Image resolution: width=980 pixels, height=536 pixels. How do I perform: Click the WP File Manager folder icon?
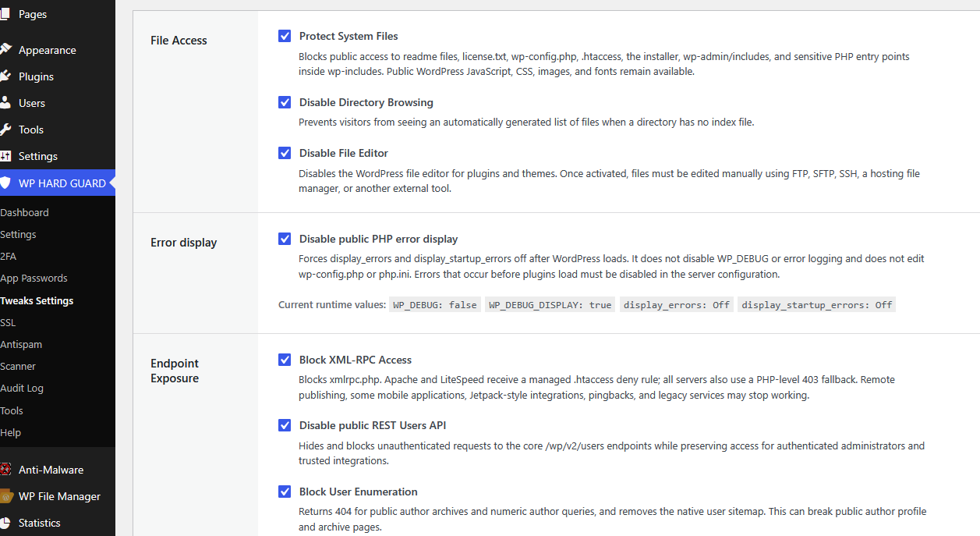click(5, 496)
